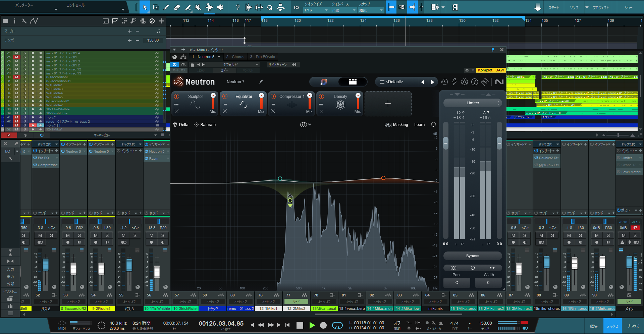Bypass the Sculptor module power toggle

point(177,96)
